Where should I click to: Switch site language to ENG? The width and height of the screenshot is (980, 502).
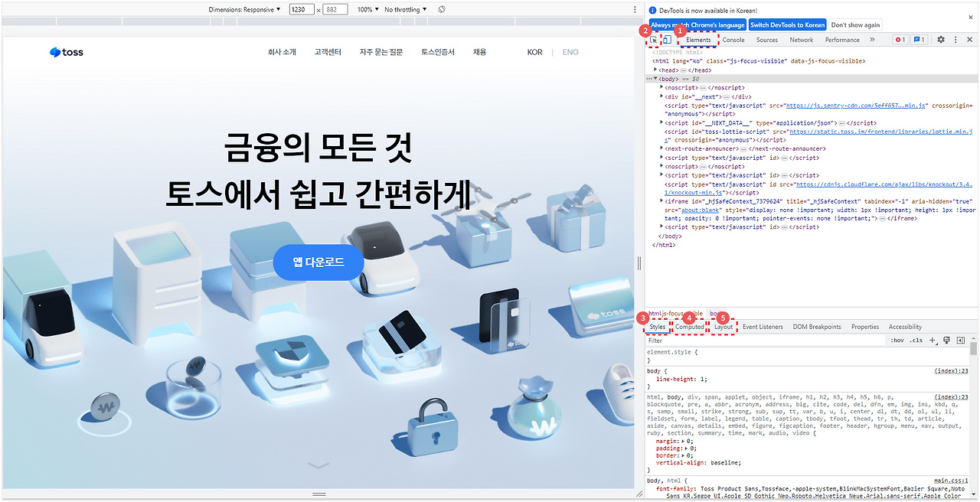(x=570, y=52)
